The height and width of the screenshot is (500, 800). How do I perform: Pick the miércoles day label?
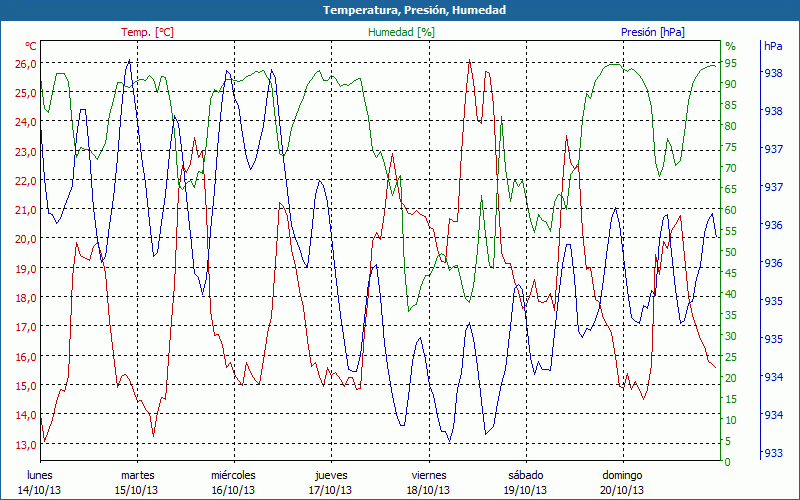(233, 475)
